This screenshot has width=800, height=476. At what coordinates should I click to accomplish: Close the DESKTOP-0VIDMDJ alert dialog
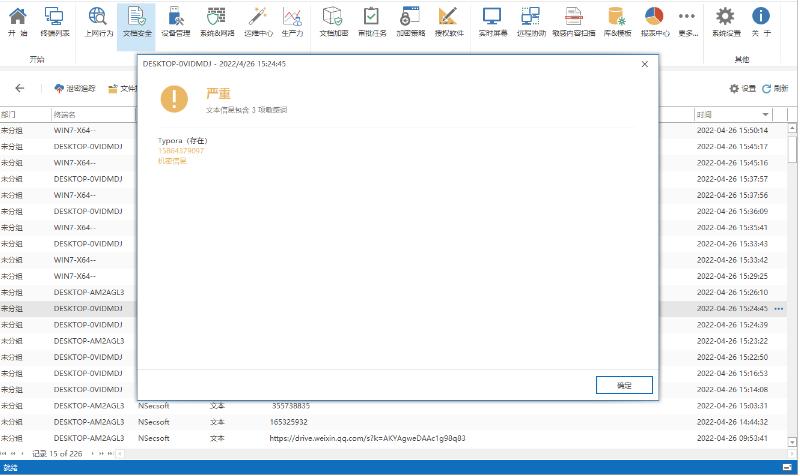click(644, 63)
